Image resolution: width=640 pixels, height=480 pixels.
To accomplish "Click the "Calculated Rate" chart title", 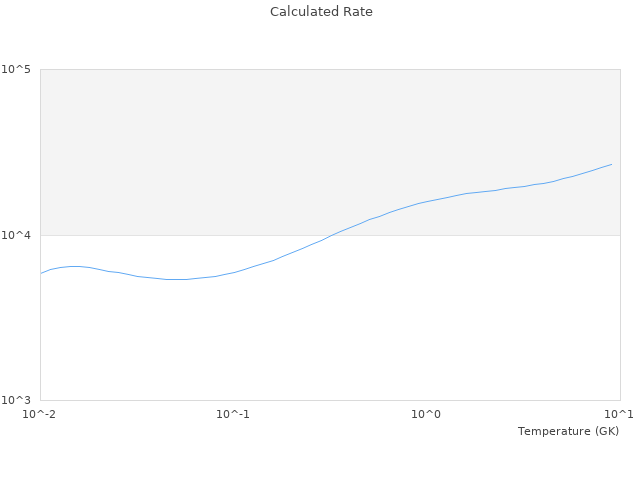I will [320, 12].
